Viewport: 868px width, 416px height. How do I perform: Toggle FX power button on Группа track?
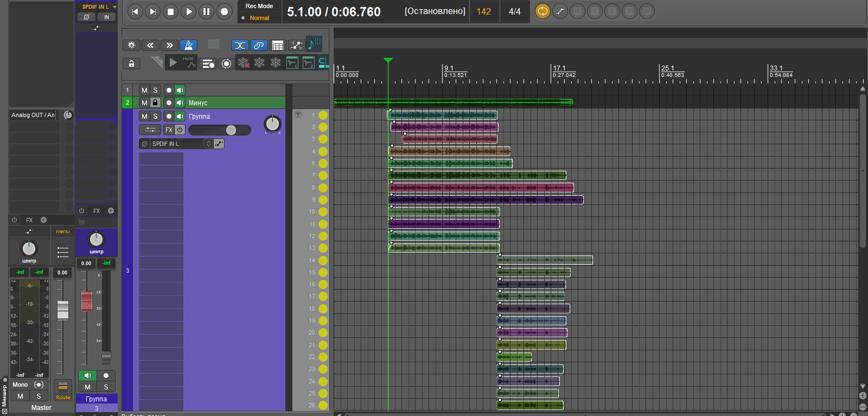coord(180,130)
